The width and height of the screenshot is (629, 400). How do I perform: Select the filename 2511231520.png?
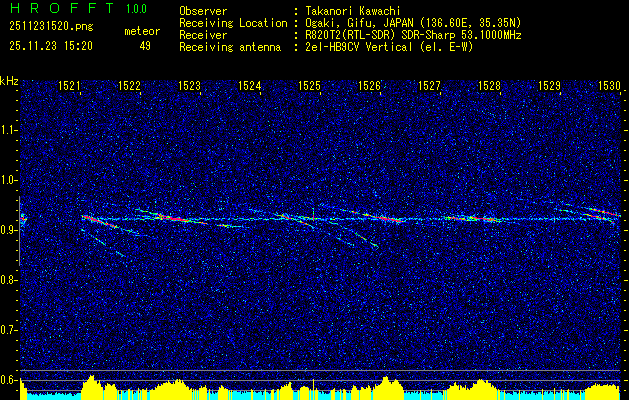[x=51, y=27]
